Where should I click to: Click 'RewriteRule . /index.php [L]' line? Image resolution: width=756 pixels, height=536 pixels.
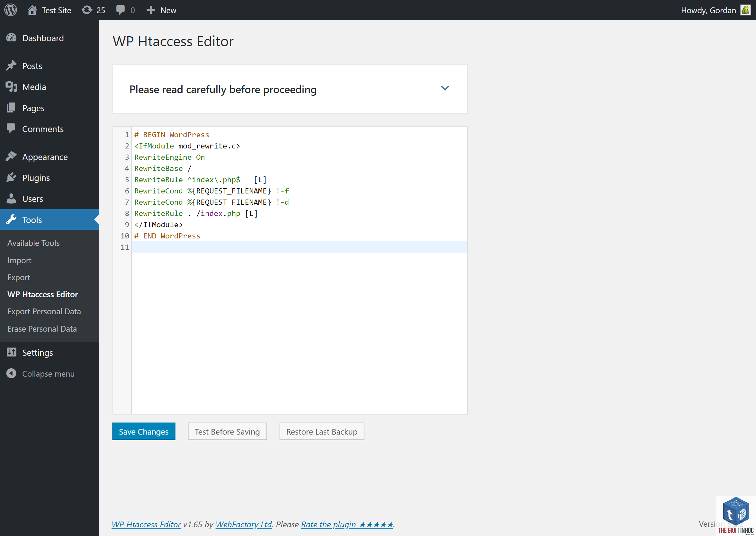[x=196, y=213]
